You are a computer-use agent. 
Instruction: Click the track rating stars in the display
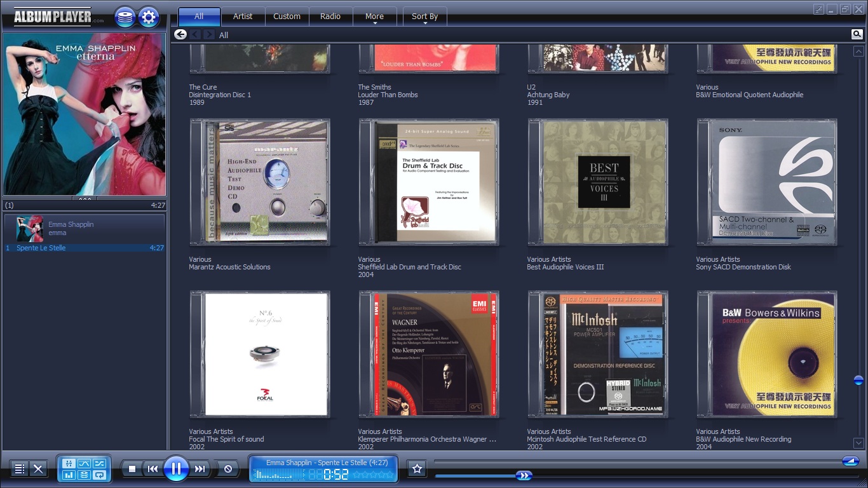pos(373,475)
